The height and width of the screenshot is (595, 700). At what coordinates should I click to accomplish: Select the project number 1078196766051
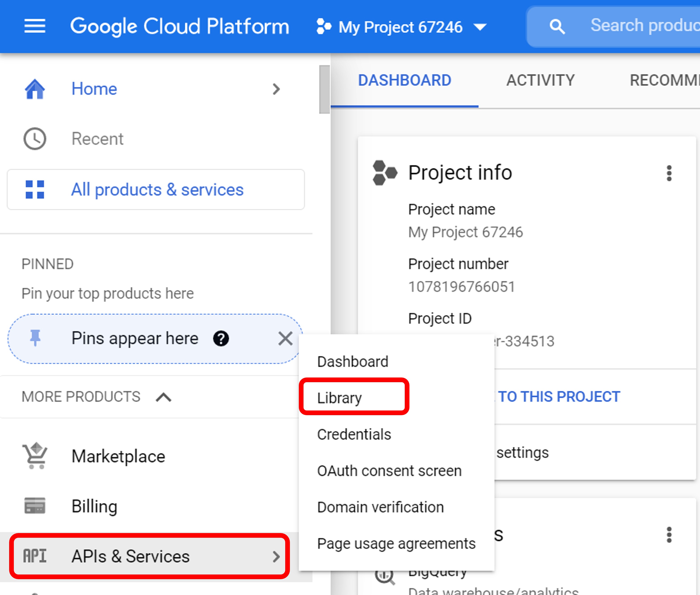(461, 287)
